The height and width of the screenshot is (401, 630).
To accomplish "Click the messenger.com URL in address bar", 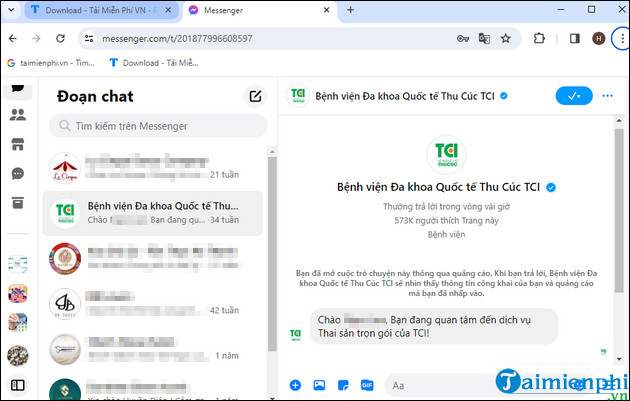I will point(177,39).
